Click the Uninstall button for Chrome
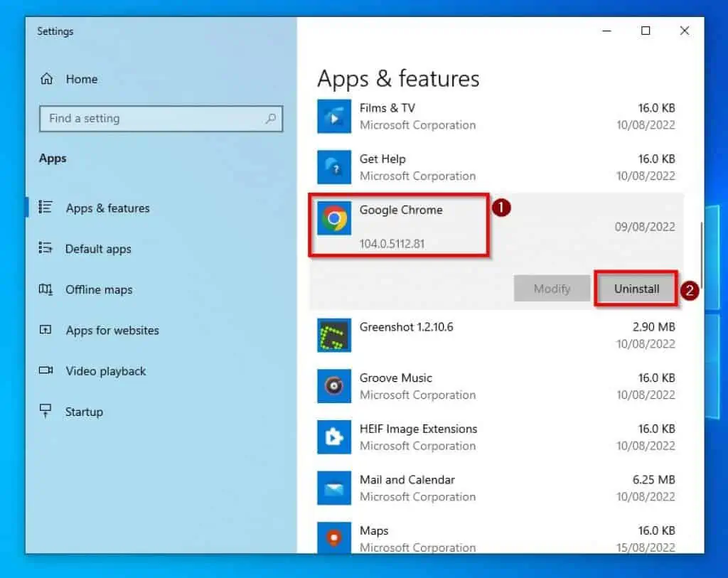The image size is (728, 578). tap(636, 289)
